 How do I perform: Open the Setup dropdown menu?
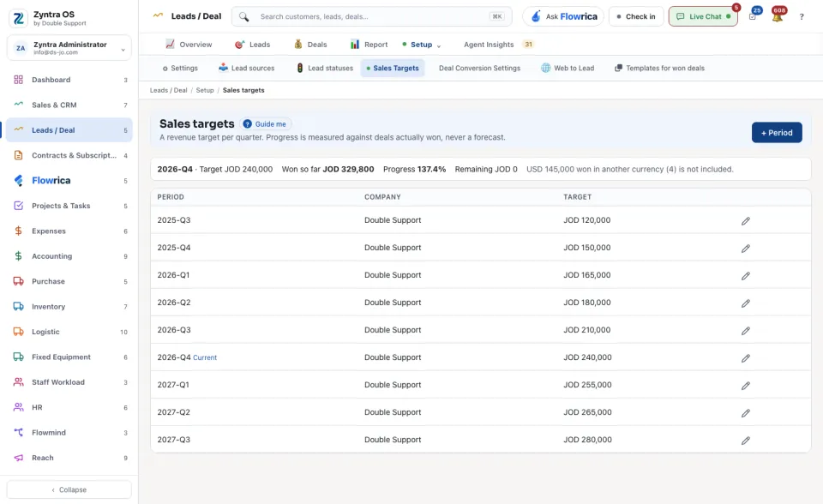[422, 45]
